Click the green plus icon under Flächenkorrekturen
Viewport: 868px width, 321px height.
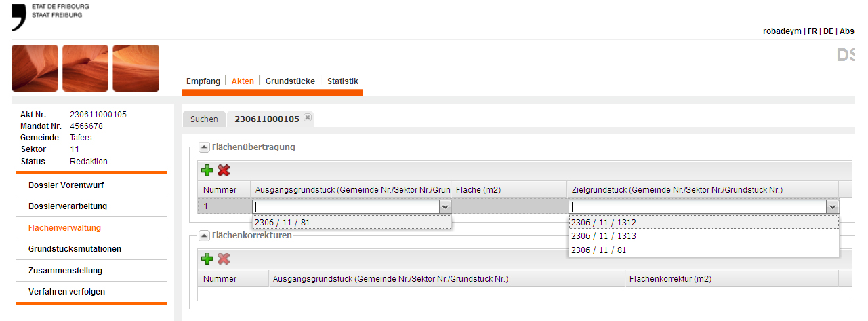click(207, 259)
